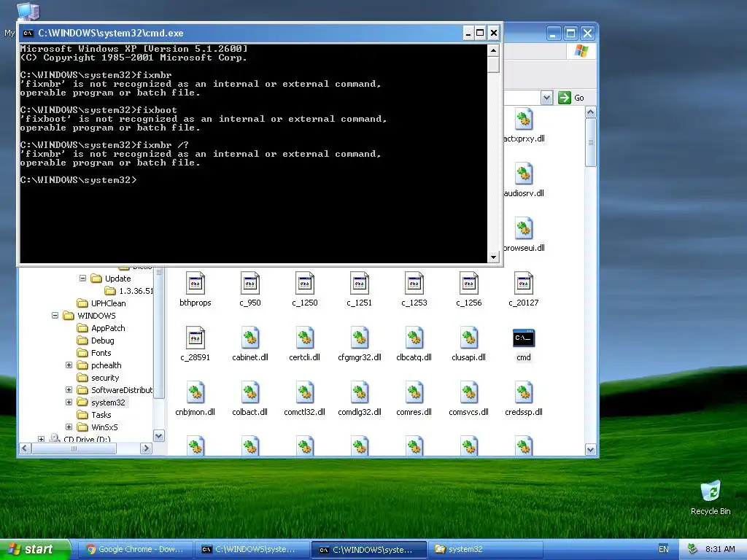Expand the CD Drive (D:) node
The image size is (747, 560).
point(42,439)
